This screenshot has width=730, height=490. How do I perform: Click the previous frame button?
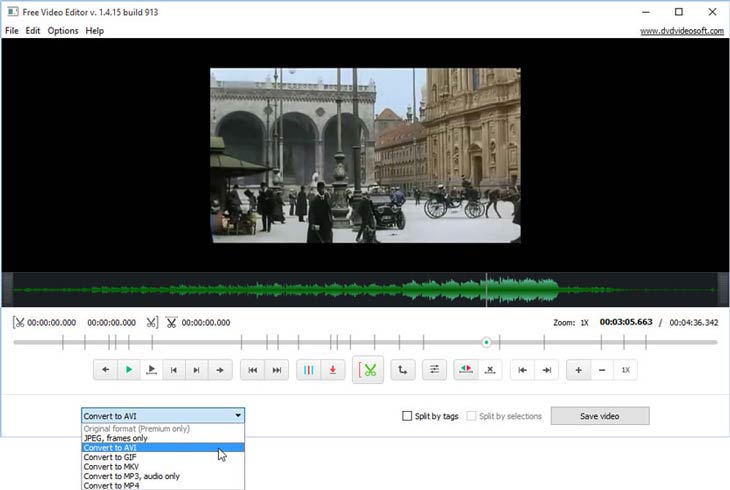coord(174,370)
